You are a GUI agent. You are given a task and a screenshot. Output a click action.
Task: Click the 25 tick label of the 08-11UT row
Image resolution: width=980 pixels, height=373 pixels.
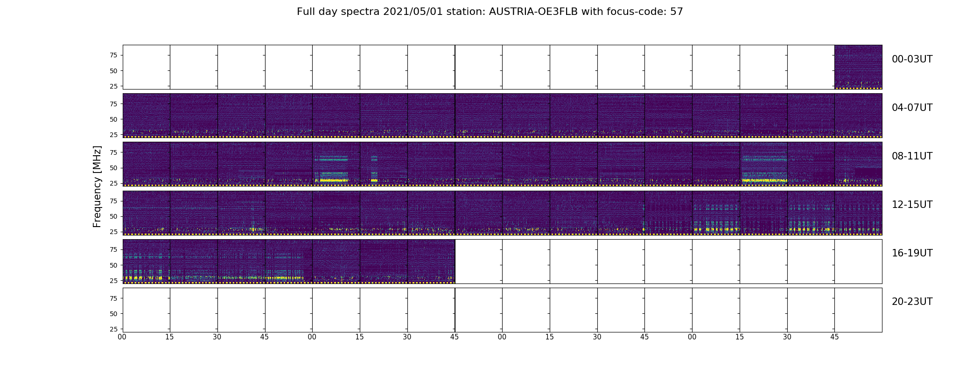[113, 183]
